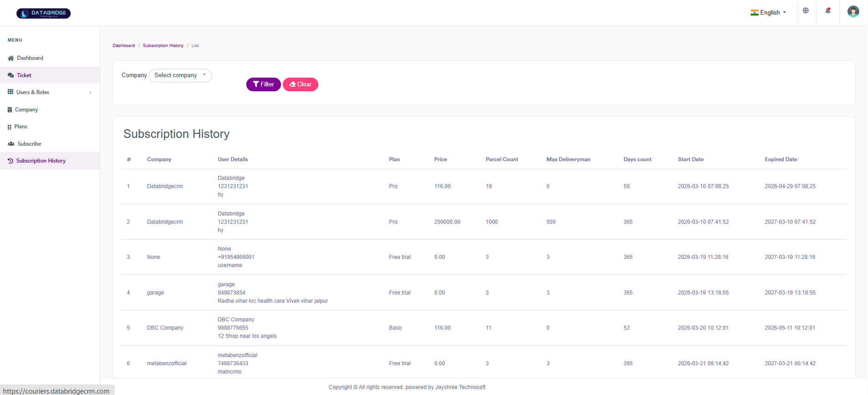Click the Company building icon in sidebar
Screen dimensions: 868x395
pos(10,110)
